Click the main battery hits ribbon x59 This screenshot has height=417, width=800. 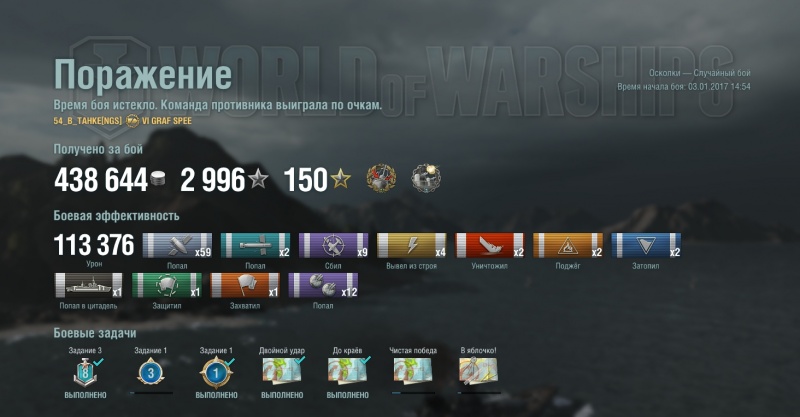(x=177, y=246)
